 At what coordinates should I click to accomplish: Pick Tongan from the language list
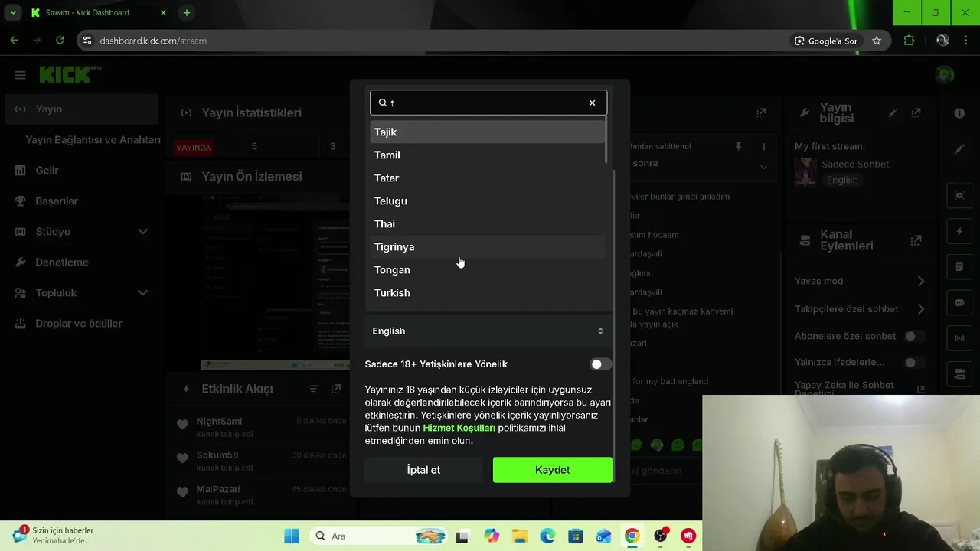488,269
